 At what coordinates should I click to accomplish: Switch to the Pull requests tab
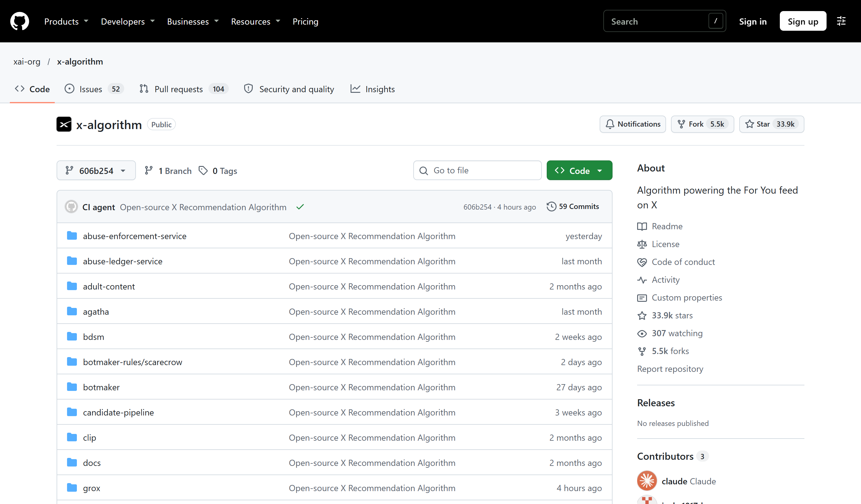point(184,89)
